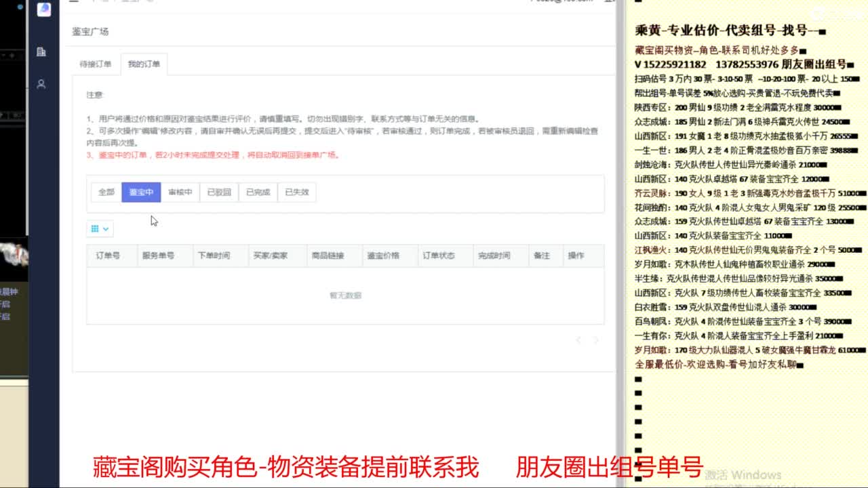Click the 暂无数据 empty table message
Image resolution: width=868 pixels, height=488 pixels.
coord(345,296)
